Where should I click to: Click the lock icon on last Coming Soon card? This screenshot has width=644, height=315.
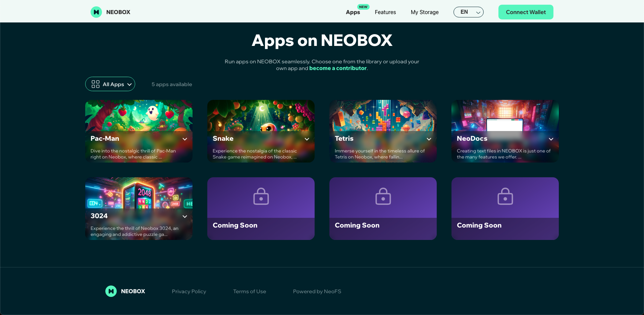[505, 196]
